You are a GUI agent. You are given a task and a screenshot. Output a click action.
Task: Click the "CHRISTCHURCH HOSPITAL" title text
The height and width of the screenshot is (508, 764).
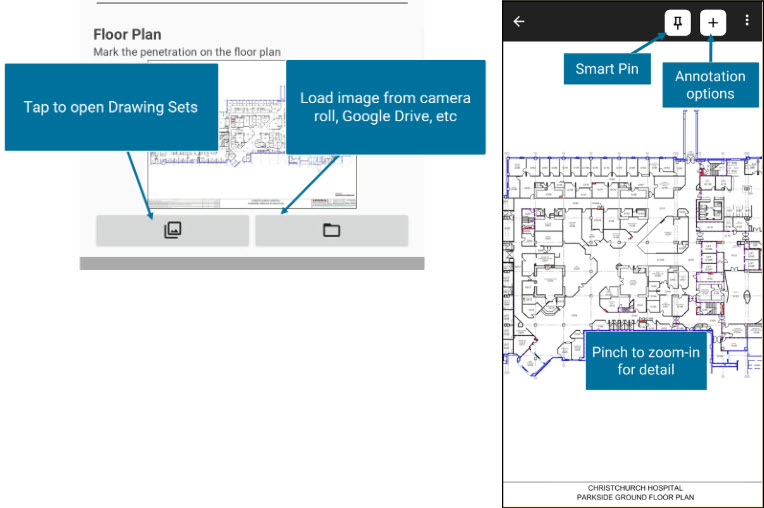(635, 487)
